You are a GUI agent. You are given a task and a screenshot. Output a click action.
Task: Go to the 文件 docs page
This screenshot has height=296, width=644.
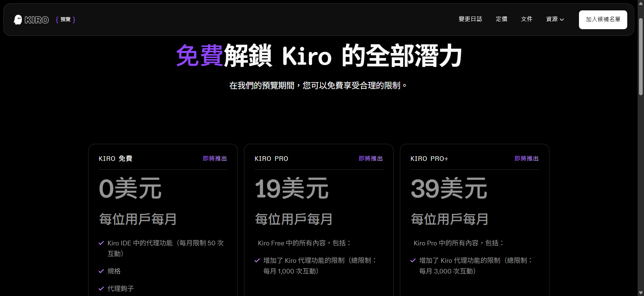527,19
